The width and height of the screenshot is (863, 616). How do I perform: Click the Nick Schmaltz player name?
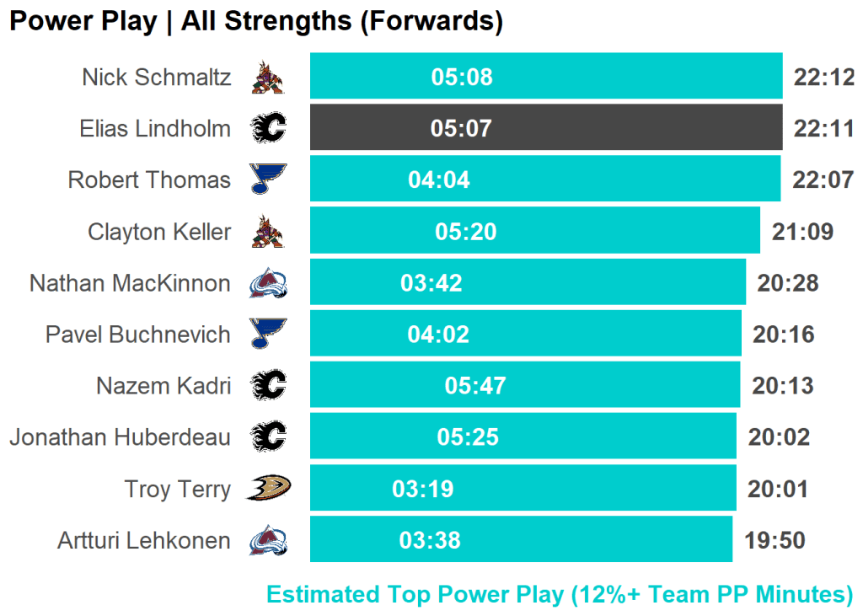pos(156,78)
